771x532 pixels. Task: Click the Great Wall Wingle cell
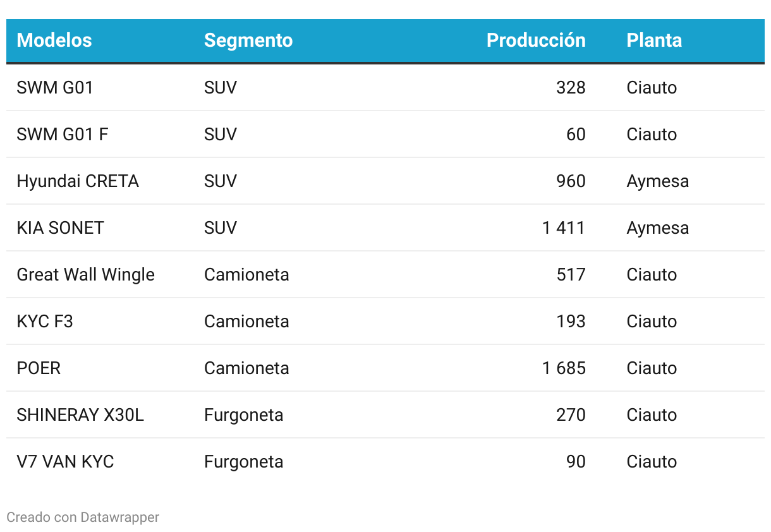[x=85, y=274]
